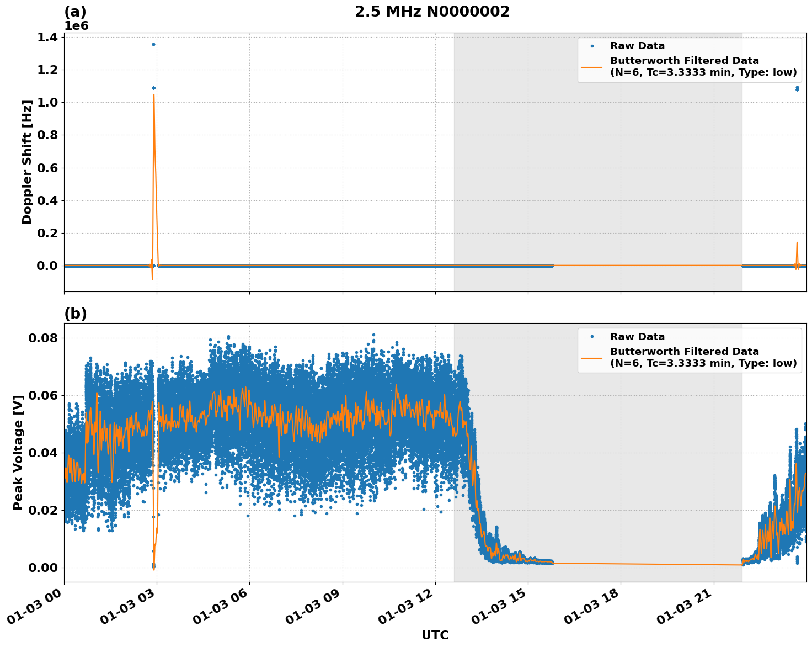
Task: Select the panel label (b)
Action: (75, 314)
